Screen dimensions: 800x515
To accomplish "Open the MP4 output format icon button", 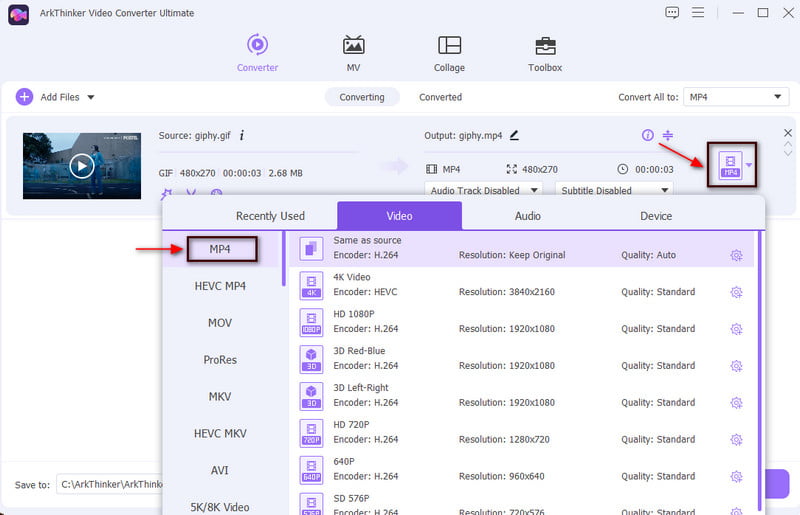I will point(730,165).
